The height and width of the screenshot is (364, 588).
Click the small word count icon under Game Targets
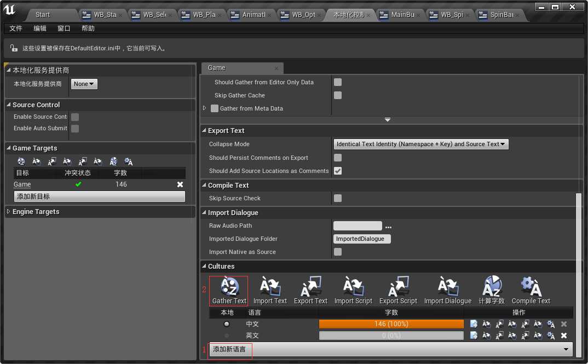point(113,161)
